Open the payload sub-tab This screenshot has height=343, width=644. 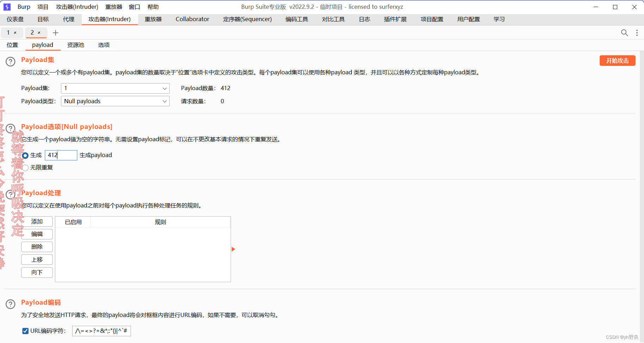click(43, 45)
